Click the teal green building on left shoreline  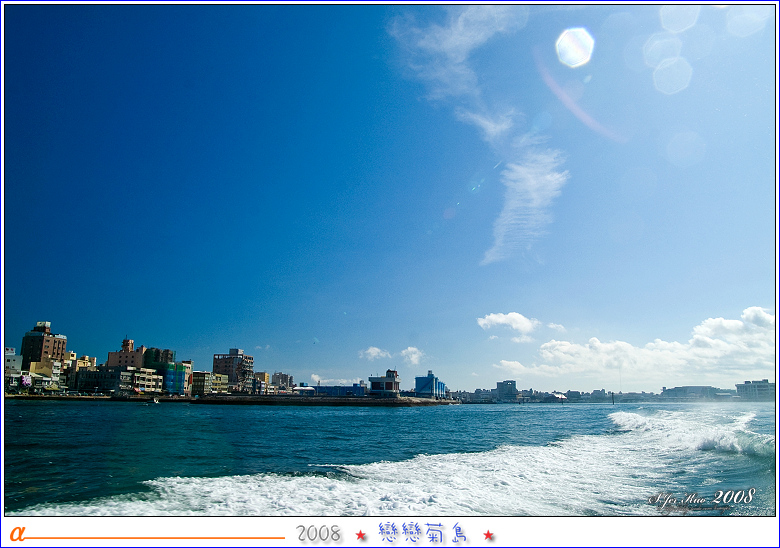coord(177,378)
